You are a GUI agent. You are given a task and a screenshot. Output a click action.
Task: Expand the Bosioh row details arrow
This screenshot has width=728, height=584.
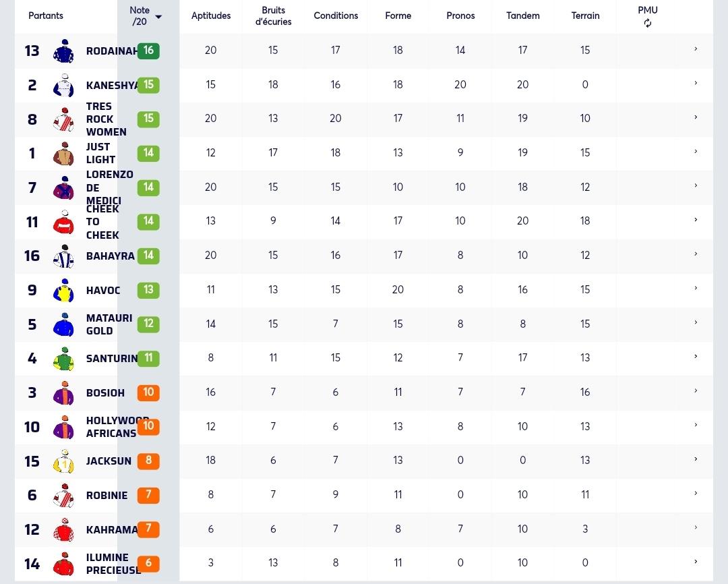[696, 390]
